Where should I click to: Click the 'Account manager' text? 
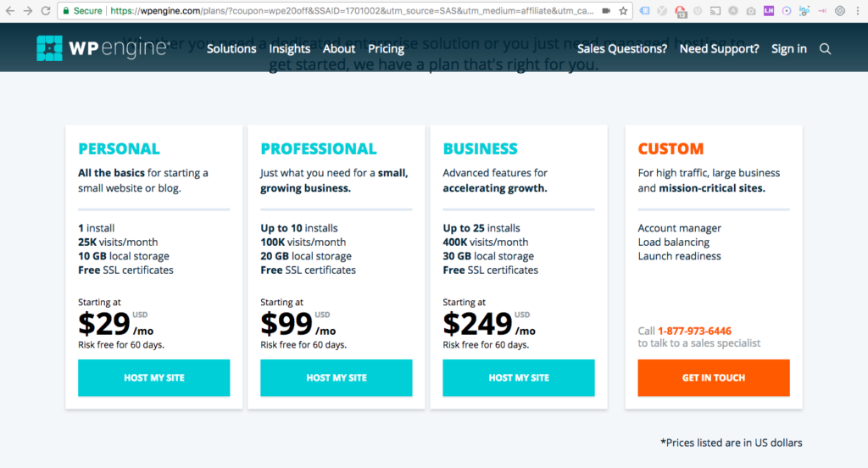point(679,228)
